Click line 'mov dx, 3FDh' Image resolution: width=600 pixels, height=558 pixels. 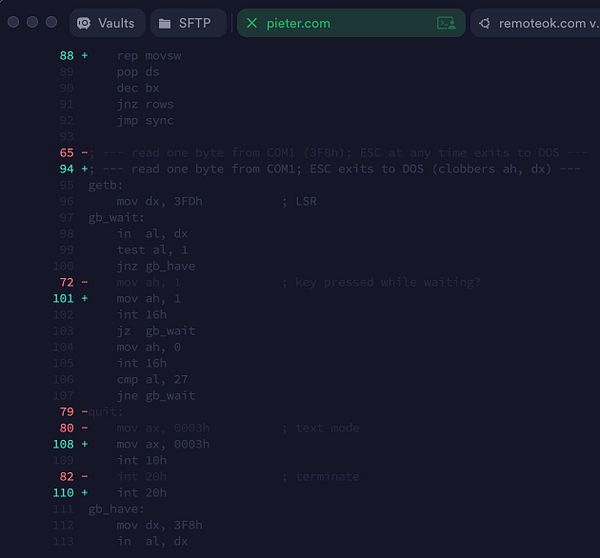click(159, 202)
